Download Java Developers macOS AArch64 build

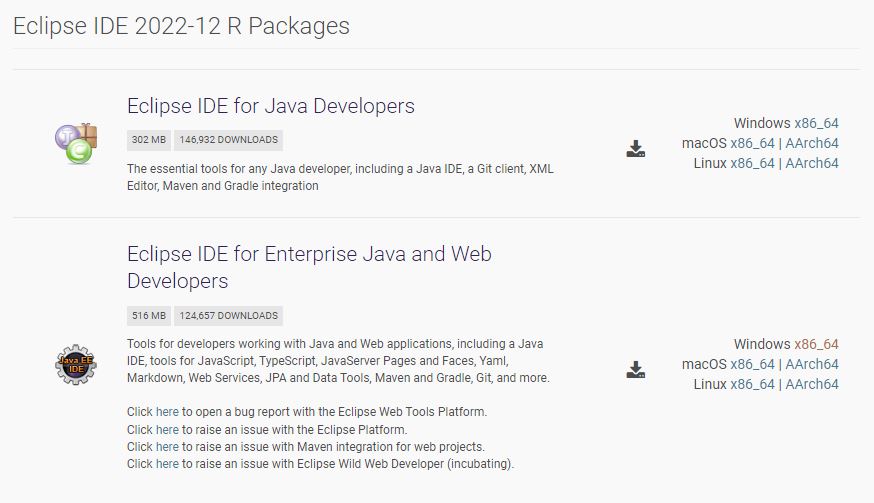(812, 143)
